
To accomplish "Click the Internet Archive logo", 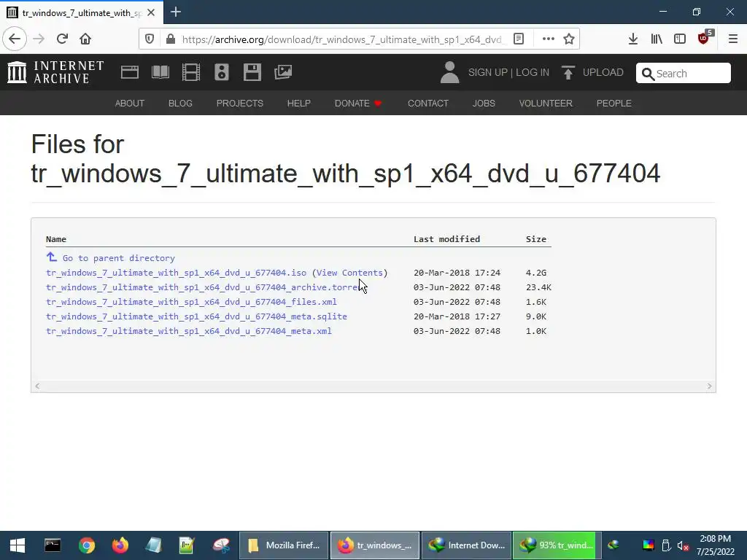I will 55,72.
